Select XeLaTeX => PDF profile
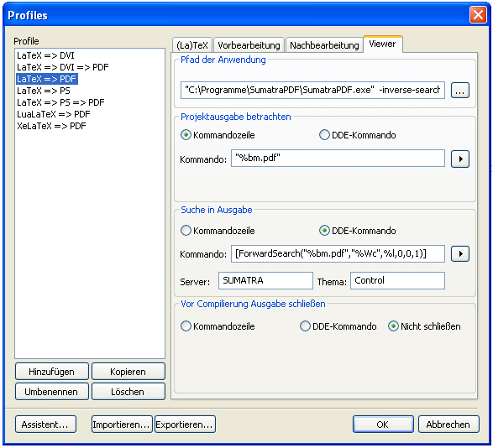Viewport: 493px width, 448px height. pyautogui.click(x=51, y=126)
